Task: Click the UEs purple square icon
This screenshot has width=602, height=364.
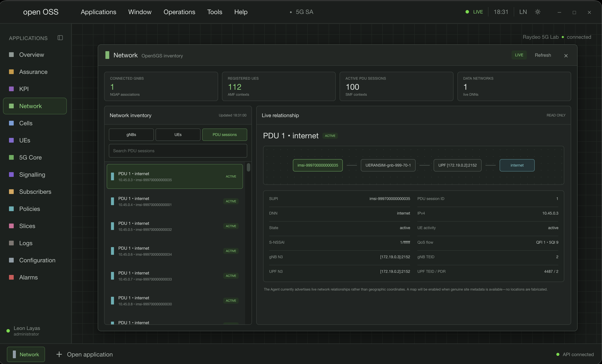Action: coord(11,140)
